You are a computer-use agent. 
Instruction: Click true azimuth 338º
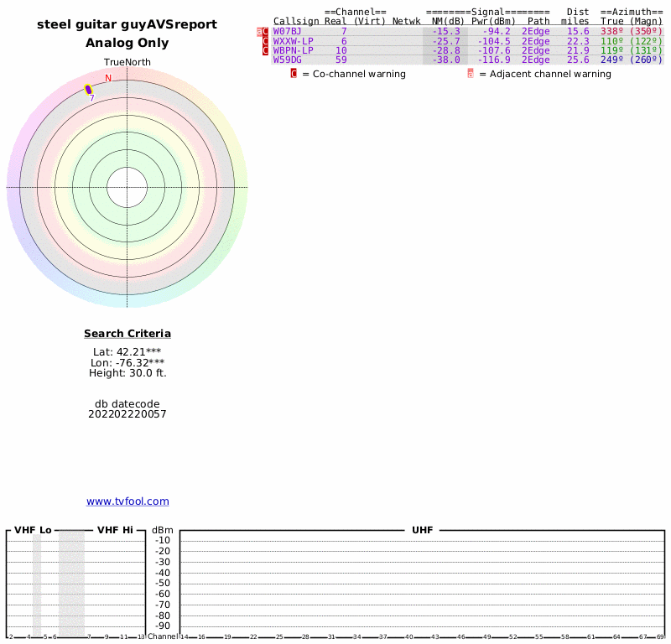612,31
